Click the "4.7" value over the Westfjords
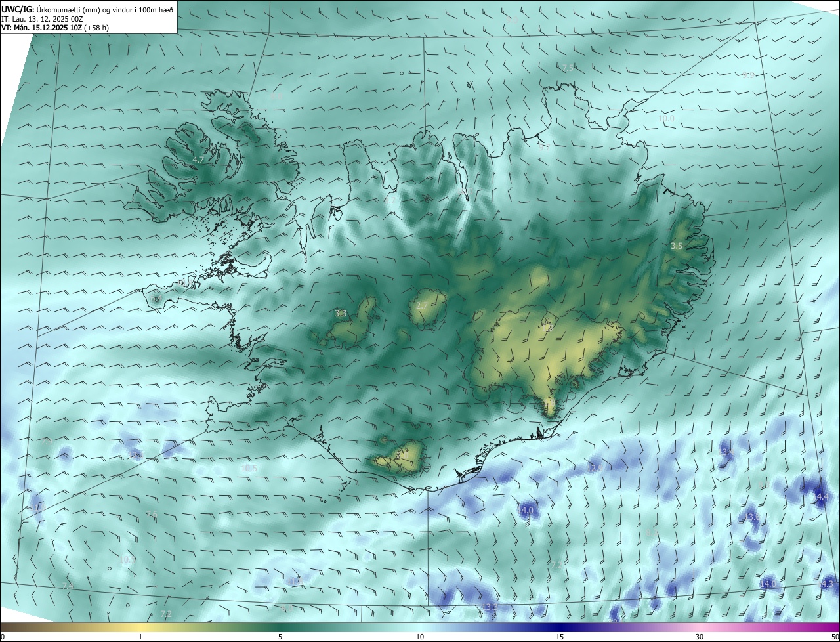 pos(198,160)
